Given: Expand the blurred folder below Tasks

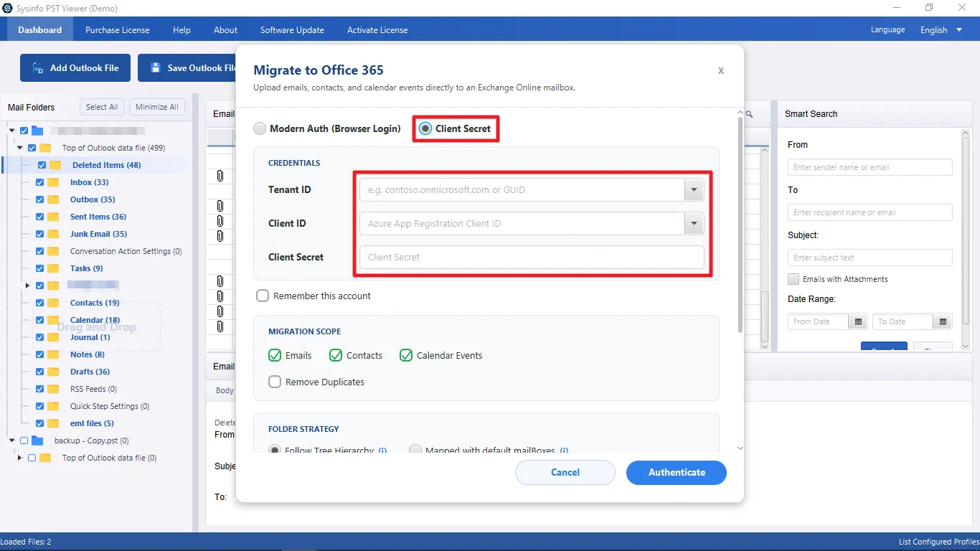Looking at the screenshot, I should (28, 286).
